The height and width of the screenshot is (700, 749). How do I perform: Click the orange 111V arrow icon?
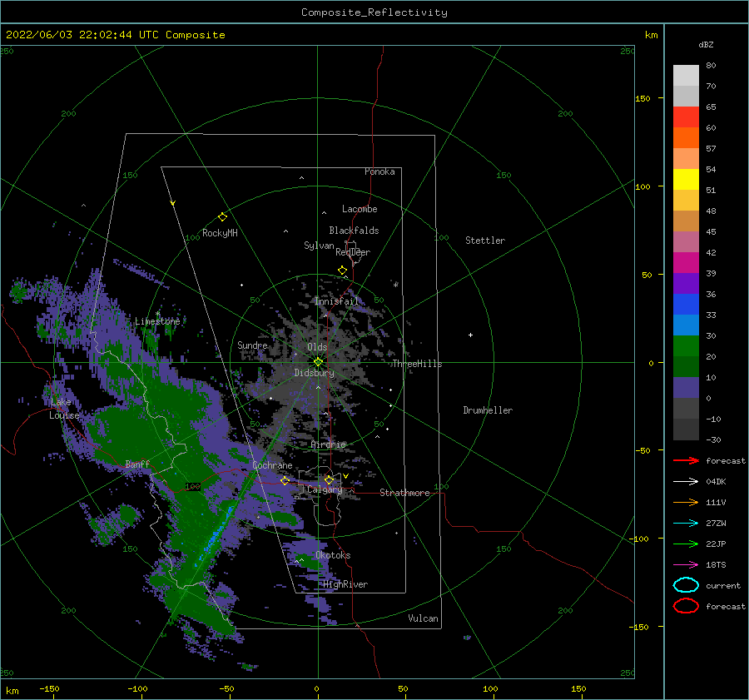(686, 502)
